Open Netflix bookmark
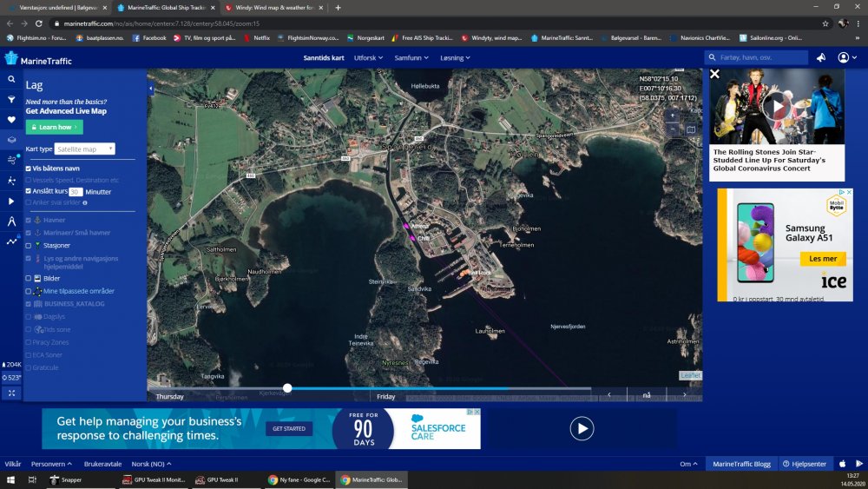 click(x=257, y=38)
